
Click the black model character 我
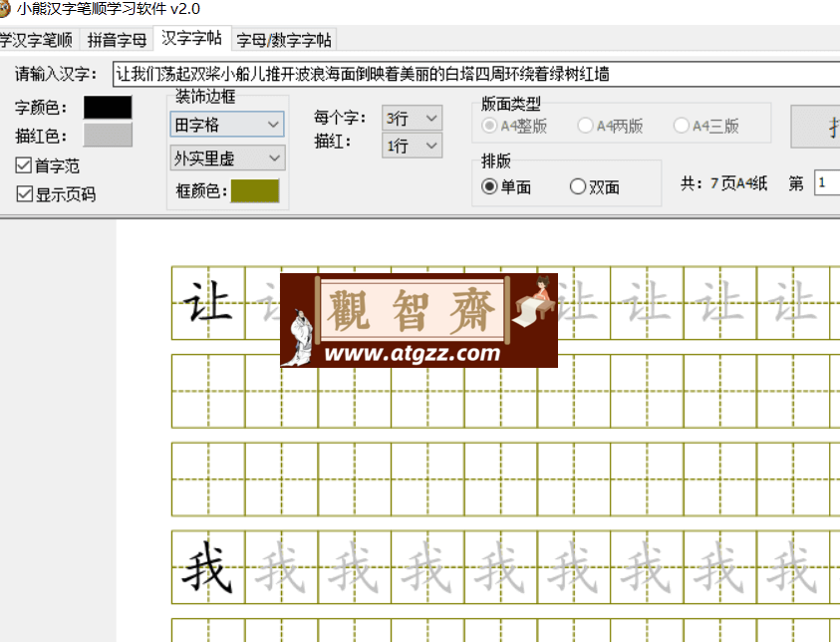(x=208, y=567)
